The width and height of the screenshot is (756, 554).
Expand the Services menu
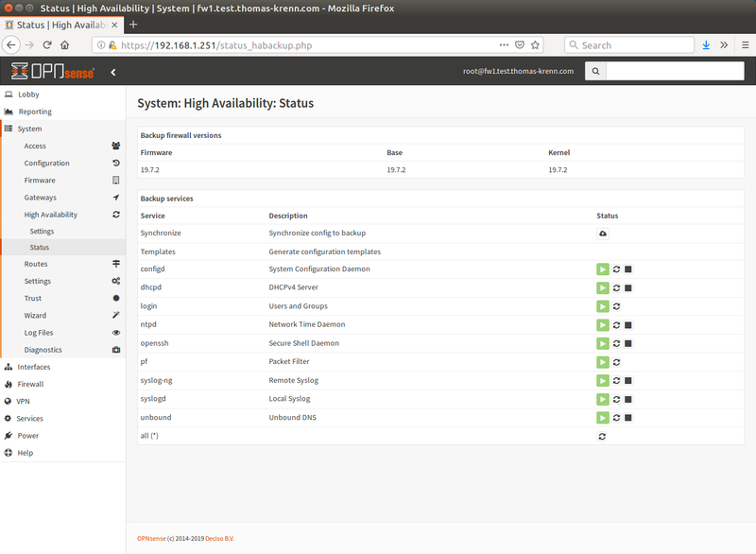(x=63, y=419)
